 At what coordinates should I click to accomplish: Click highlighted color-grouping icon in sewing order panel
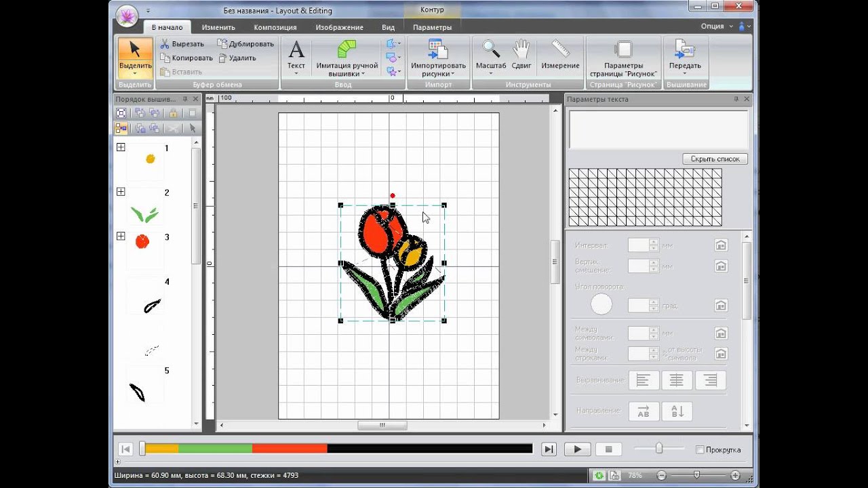(121, 127)
